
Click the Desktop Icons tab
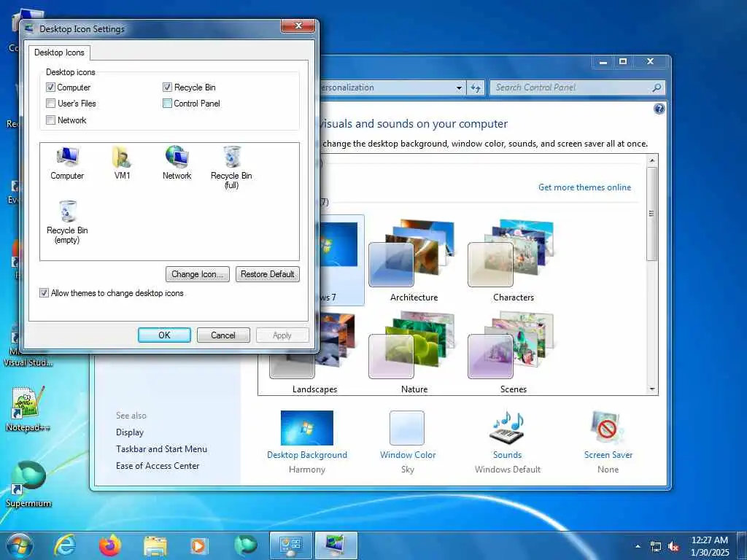coord(59,52)
